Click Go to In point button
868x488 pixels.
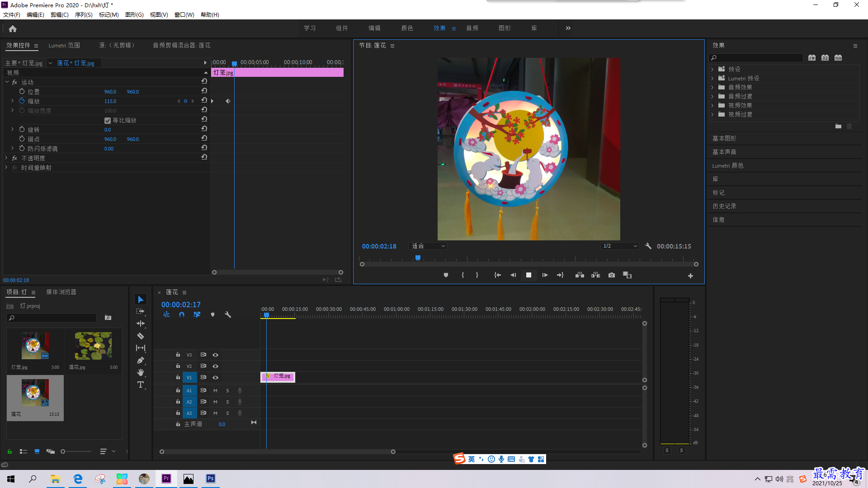coord(497,275)
